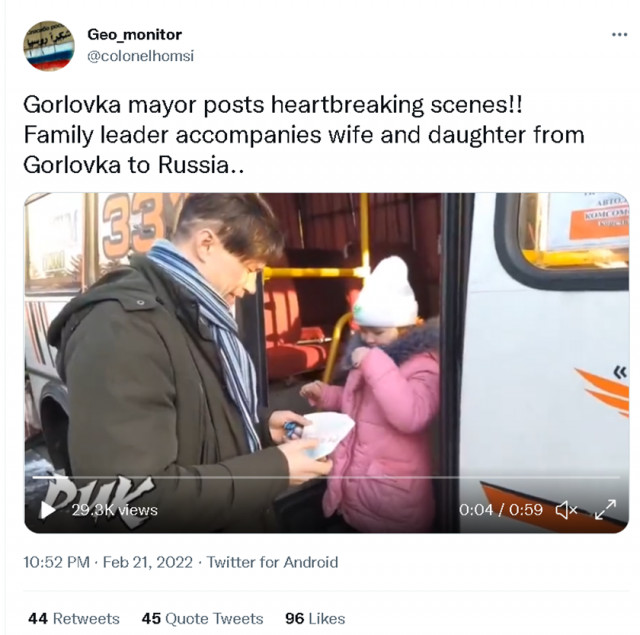View the 45 Quote Tweets list

(202, 619)
